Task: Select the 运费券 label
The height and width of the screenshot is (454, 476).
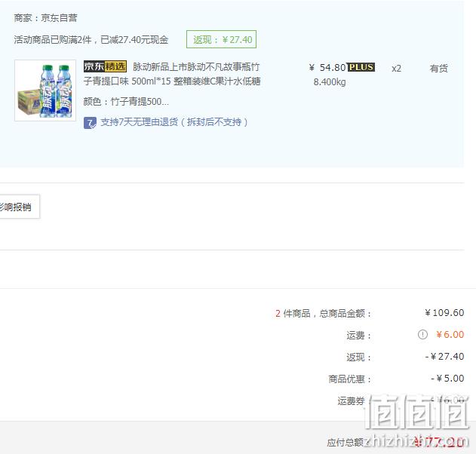Action: coord(351,400)
